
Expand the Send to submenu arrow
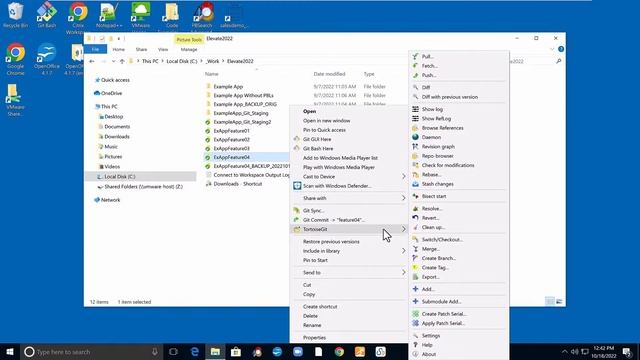pos(403,272)
